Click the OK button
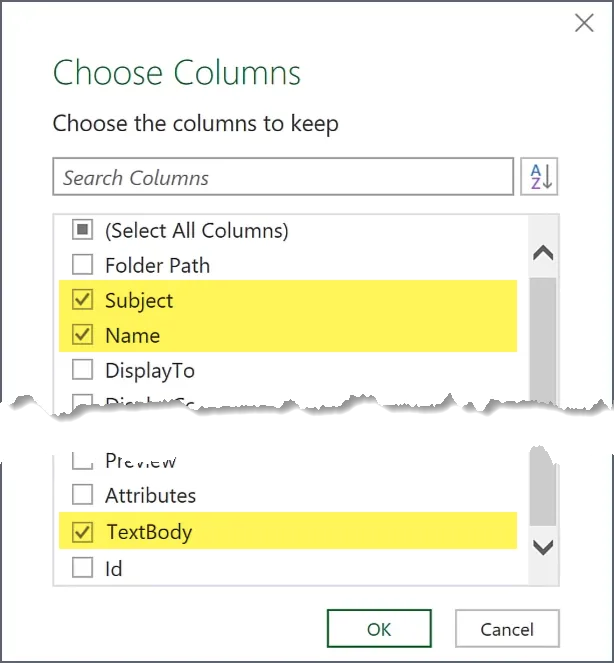 click(379, 629)
